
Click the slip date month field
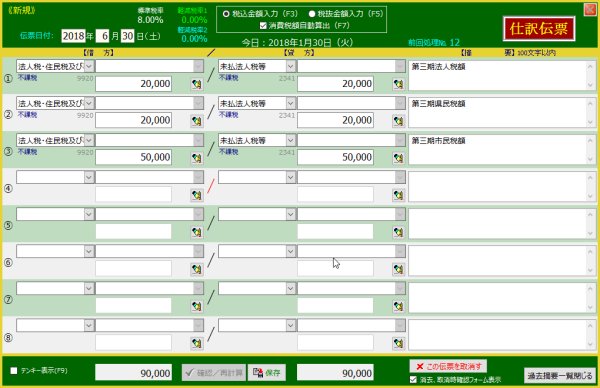pyautogui.click(x=103, y=36)
